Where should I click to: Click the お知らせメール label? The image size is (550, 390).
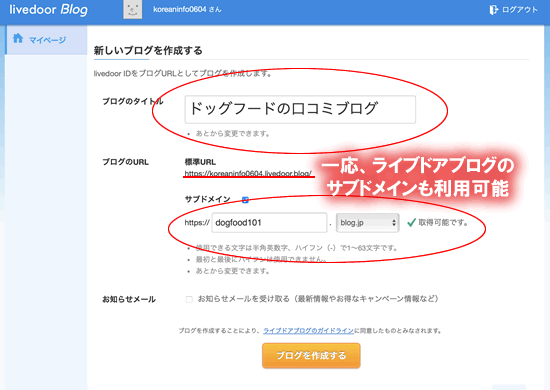pyautogui.click(x=129, y=300)
